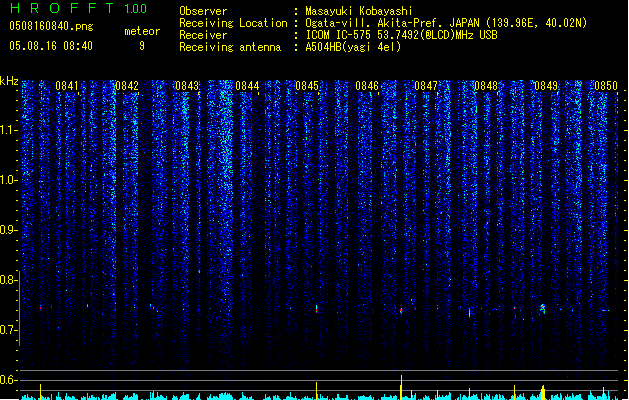This screenshot has height=400, width=629.
Task: Click the 1.0 kHz axis label
Action: (x=8, y=180)
